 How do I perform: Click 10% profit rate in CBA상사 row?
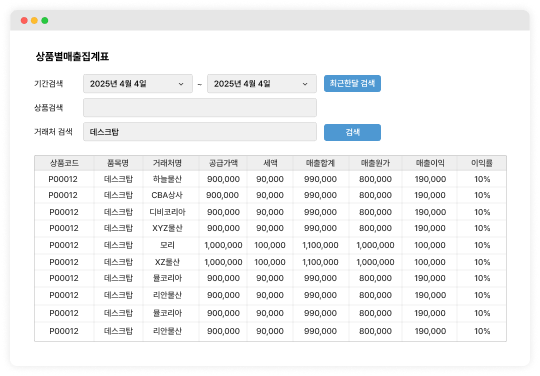pos(482,195)
